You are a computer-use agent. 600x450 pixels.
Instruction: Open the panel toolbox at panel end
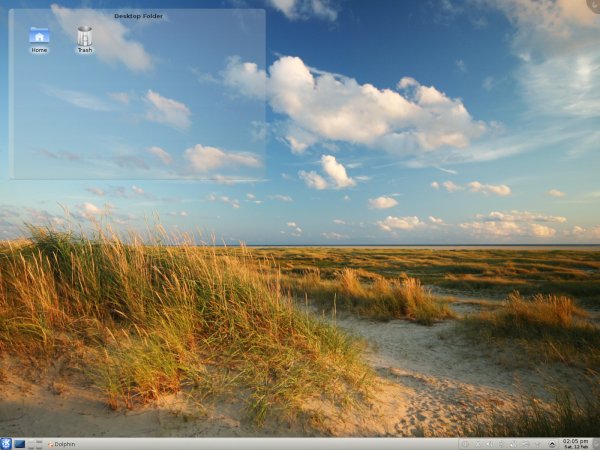(x=596, y=444)
